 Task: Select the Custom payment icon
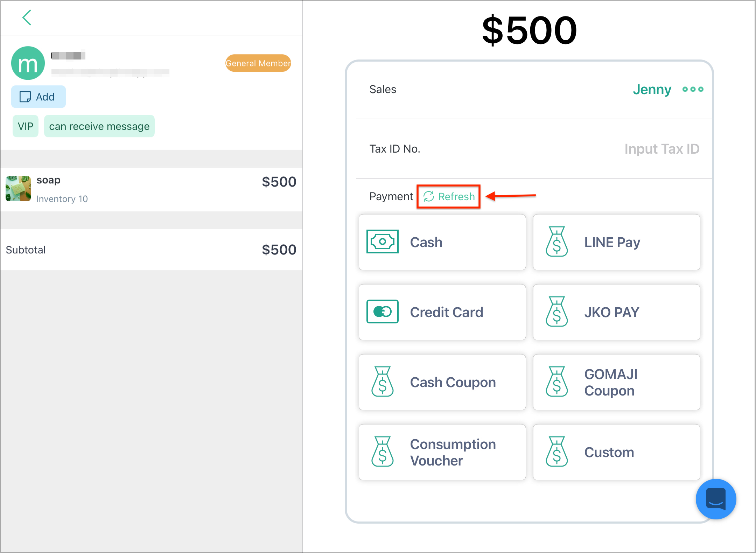[x=556, y=452]
